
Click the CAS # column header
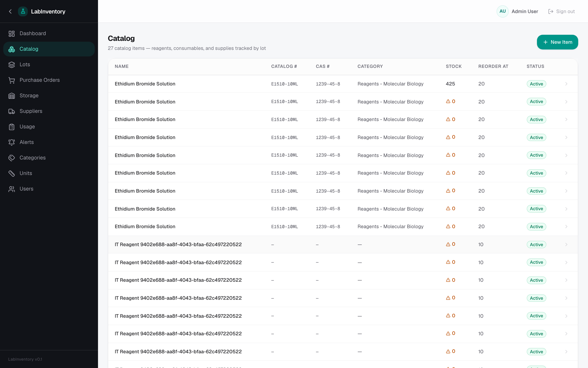pyautogui.click(x=322, y=66)
